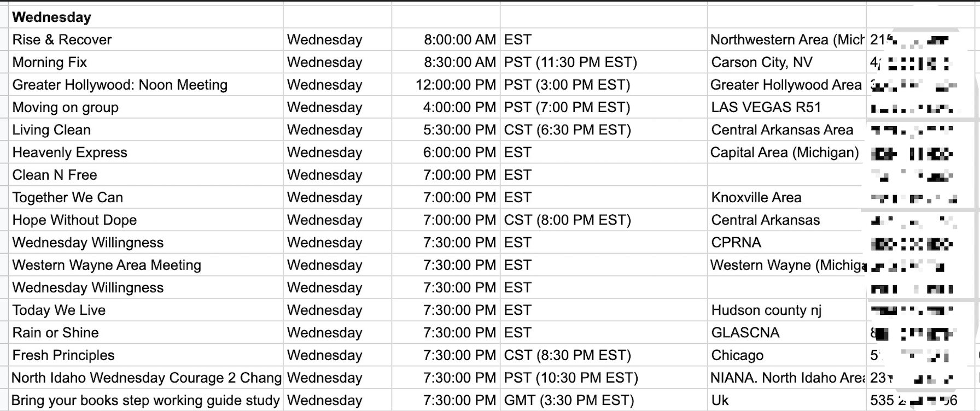Select the GMT (3:30 PM EST) cell
980x411 pixels.
(x=604, y=400)
